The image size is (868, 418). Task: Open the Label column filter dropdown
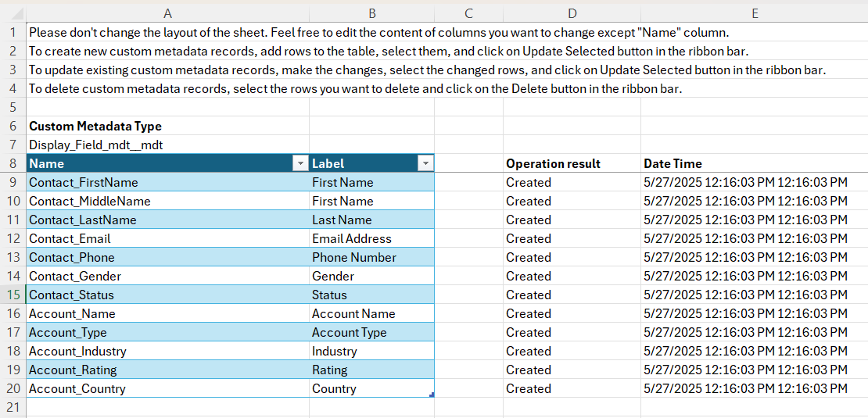click(x=425, y=163)
